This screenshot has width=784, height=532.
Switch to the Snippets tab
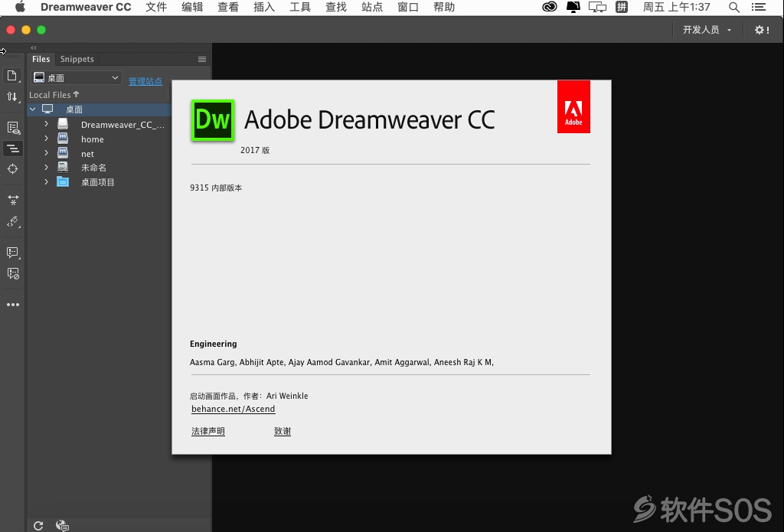click(x=77, y=59)
